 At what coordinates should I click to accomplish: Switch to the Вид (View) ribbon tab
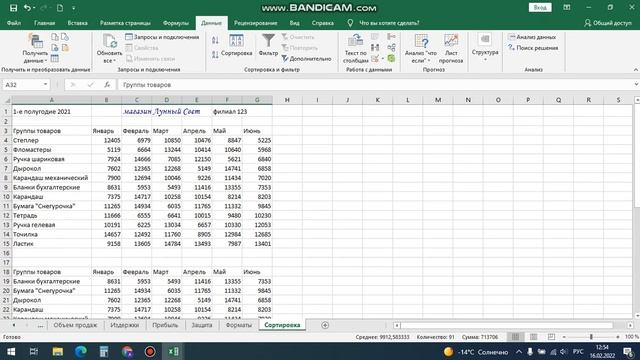click(295, 23)
